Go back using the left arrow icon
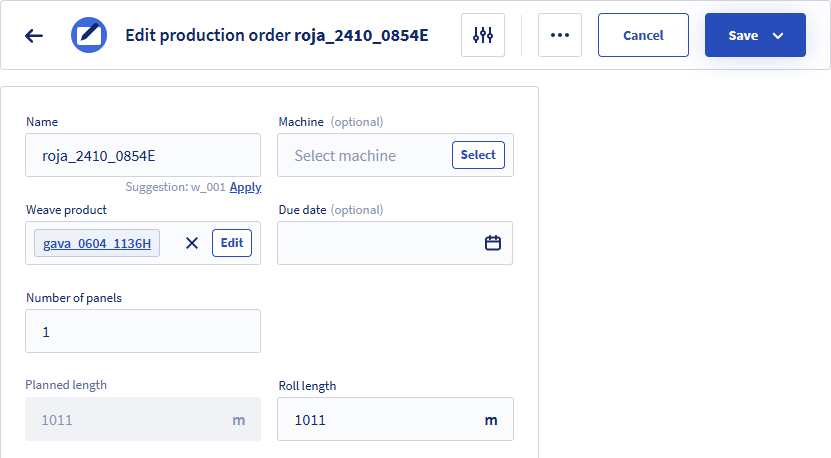This screenshot has width=831, height=458. pos(34,36)
